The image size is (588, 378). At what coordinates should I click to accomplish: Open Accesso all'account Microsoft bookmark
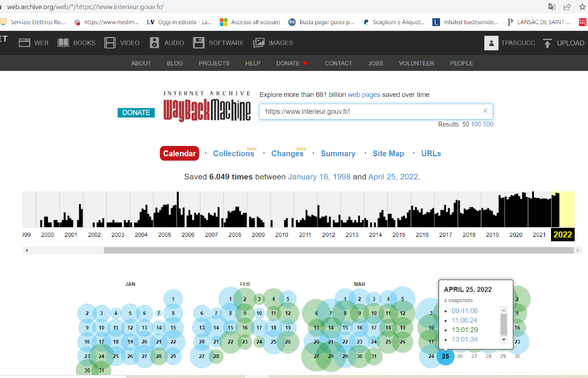(x=250, y=22)
